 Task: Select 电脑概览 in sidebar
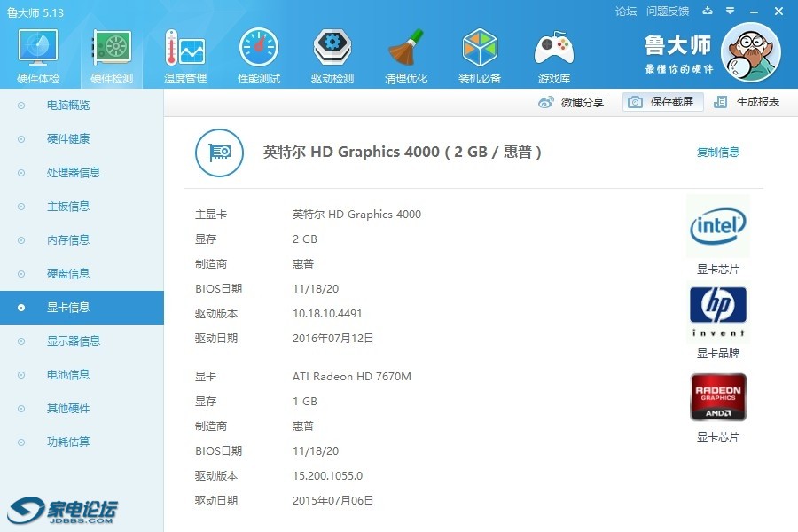click(82, 106)
